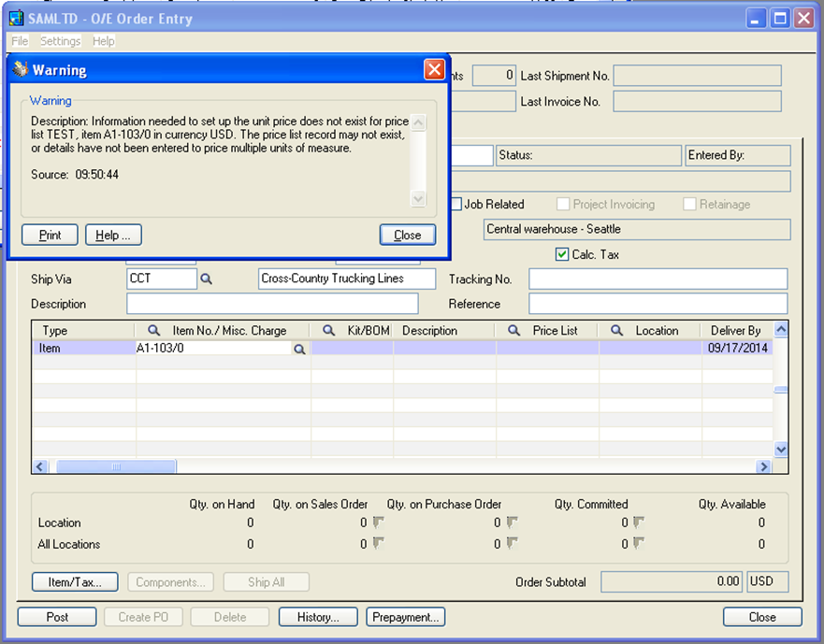The height and width of the screenshot is (644, 824).
Task: Click the Warning dialog title icon
Action: coord(20,69)
